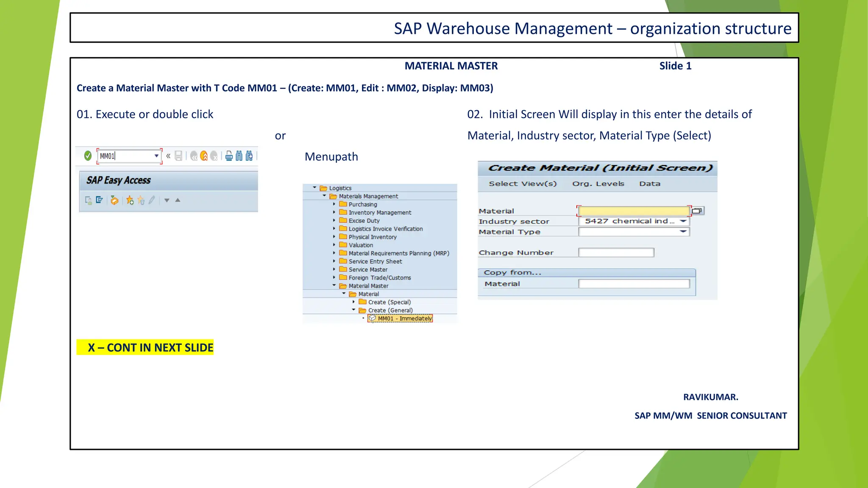Click the Purchasing folder icon

pyautogui.click(x=343, y=204)
